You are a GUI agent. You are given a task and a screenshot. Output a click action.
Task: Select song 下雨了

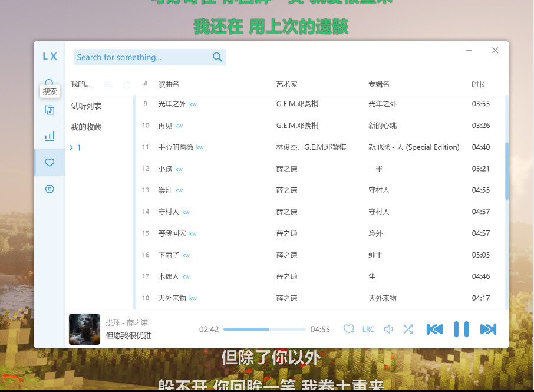click(x=169, y=255)
